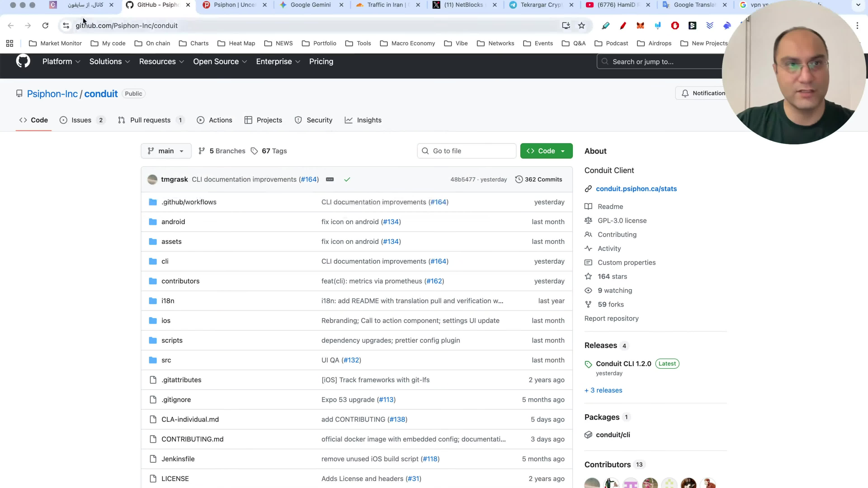The width and height of the screenshot is (868, 488).
Task: Click the link icon beside conduit.psiphon.ca/stats
Action: [588, 189]
